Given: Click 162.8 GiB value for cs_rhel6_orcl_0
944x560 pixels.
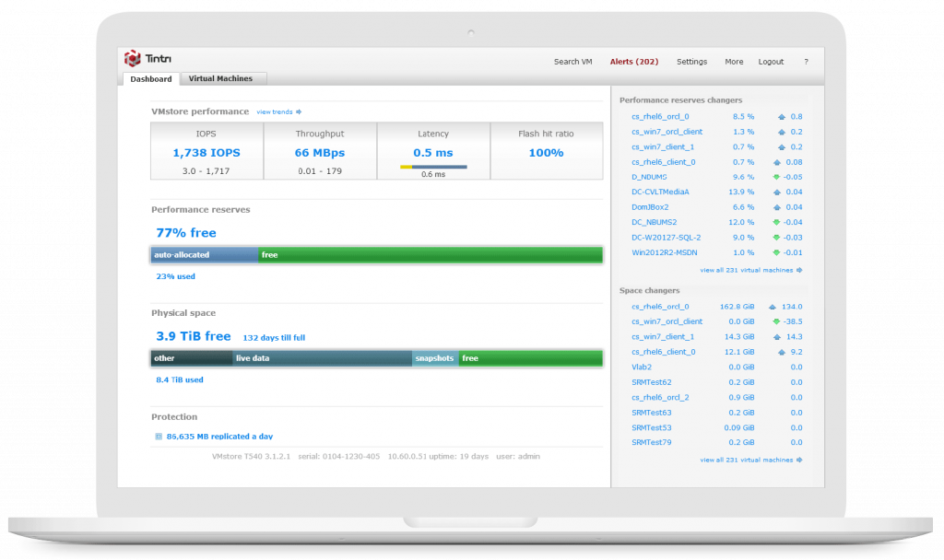Looking at the screenshot, I should [x=737, y=307].
